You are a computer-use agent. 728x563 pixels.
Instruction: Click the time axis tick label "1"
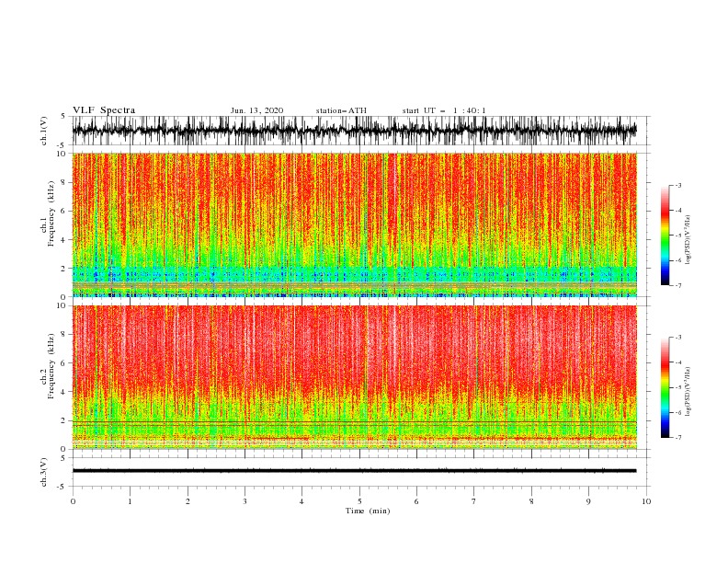(x=131, y=501)
